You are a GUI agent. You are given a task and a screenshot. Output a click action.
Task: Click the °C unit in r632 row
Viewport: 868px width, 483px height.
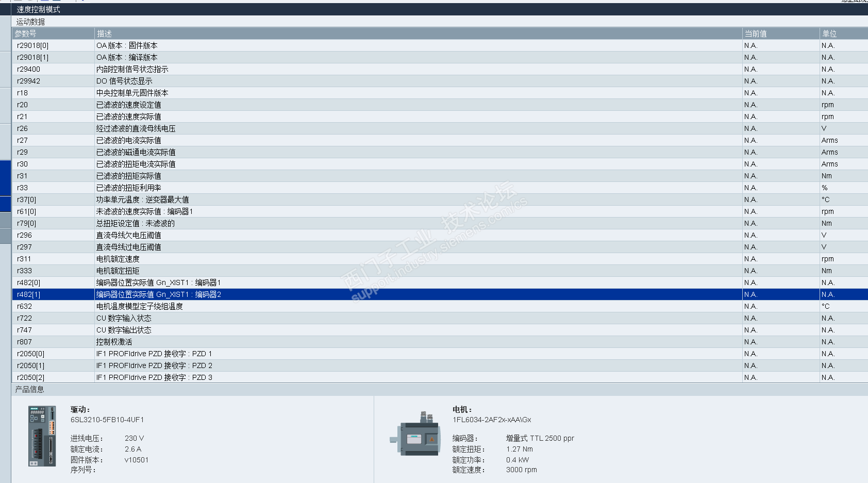pos(826,306)
